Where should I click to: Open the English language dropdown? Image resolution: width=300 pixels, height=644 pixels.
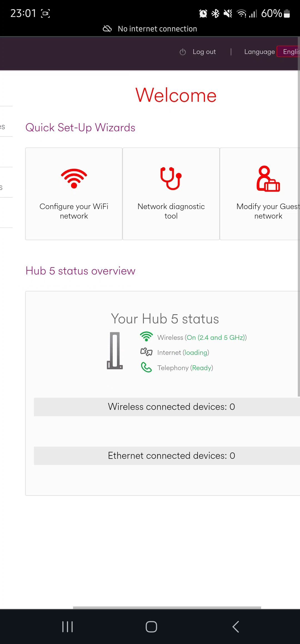288,52
